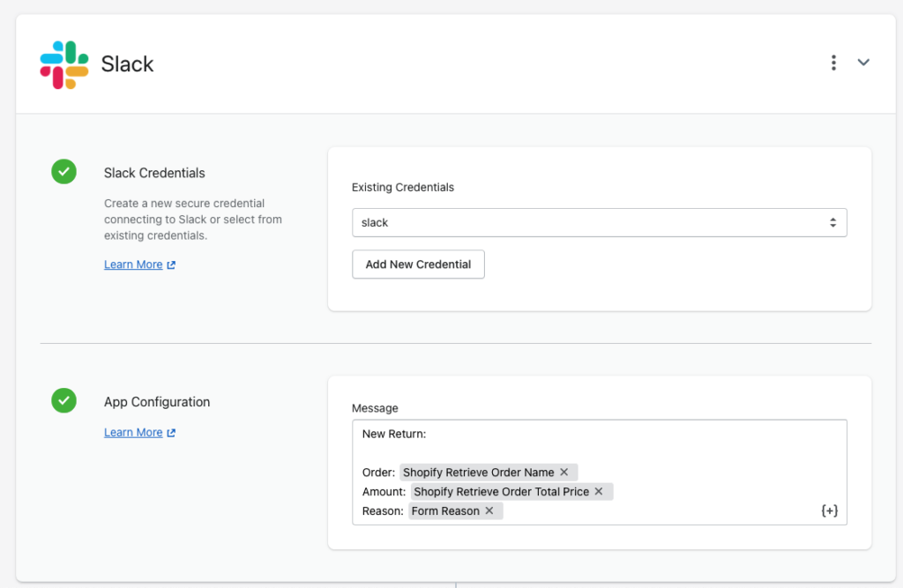Open the three-dot options menu
The height and width of the screenshot is (588, 903).
833,63
